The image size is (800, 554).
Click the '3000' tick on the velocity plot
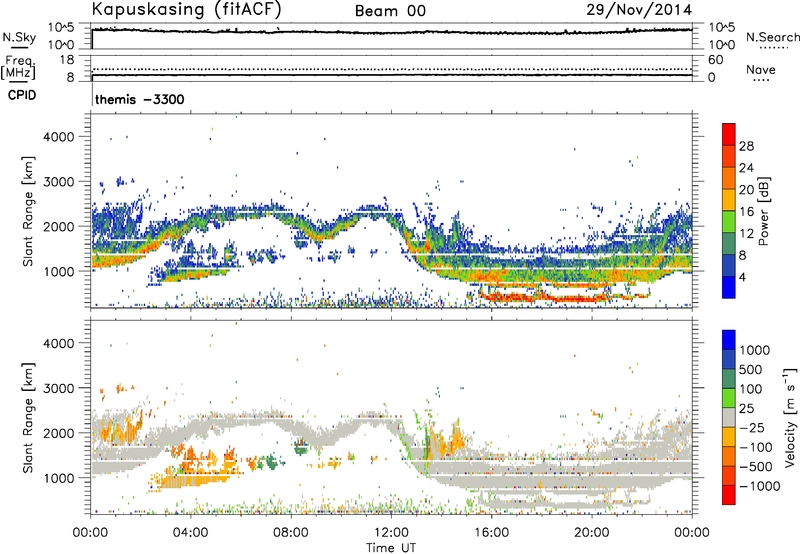59,388
